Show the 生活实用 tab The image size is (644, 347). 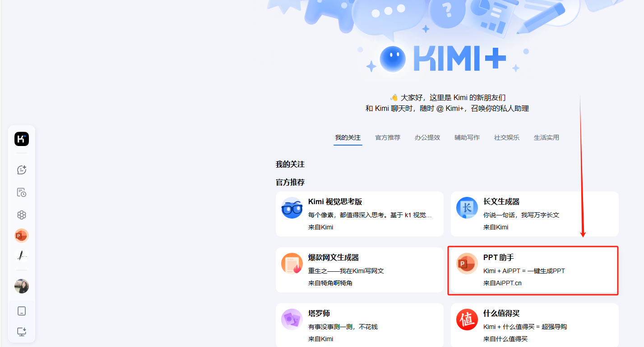pyautogui.click(x=546, y=137)
